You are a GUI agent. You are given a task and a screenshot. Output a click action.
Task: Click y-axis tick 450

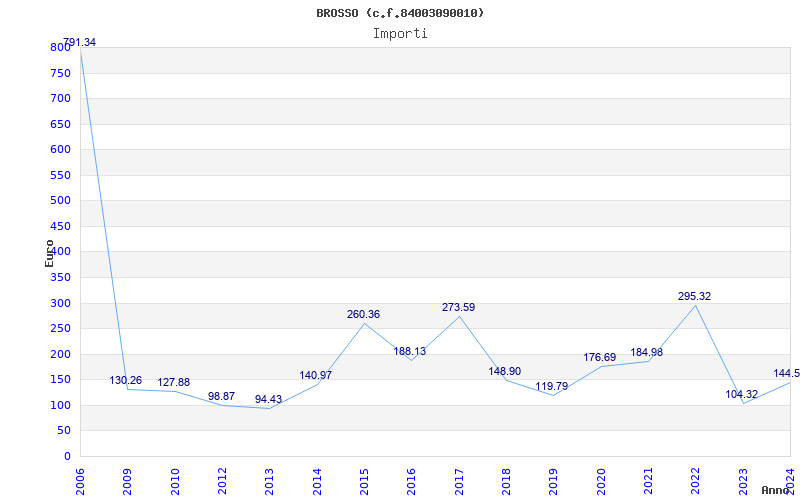coord(60,227)
